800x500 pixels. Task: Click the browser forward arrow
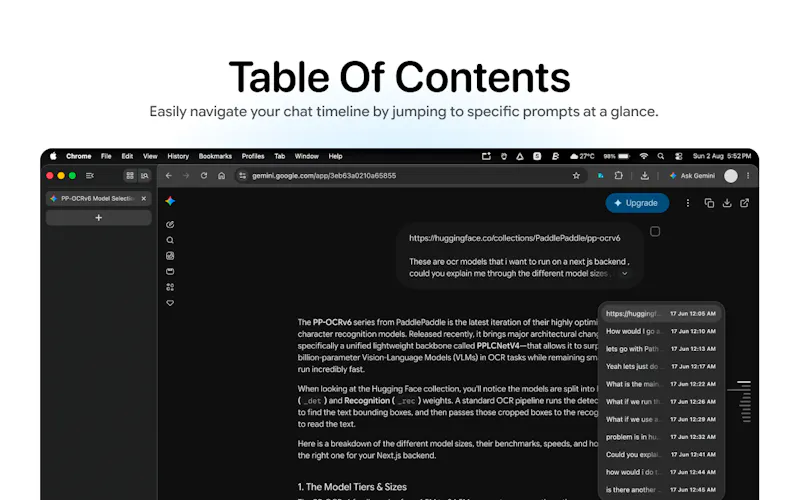[x=186, y=176]
